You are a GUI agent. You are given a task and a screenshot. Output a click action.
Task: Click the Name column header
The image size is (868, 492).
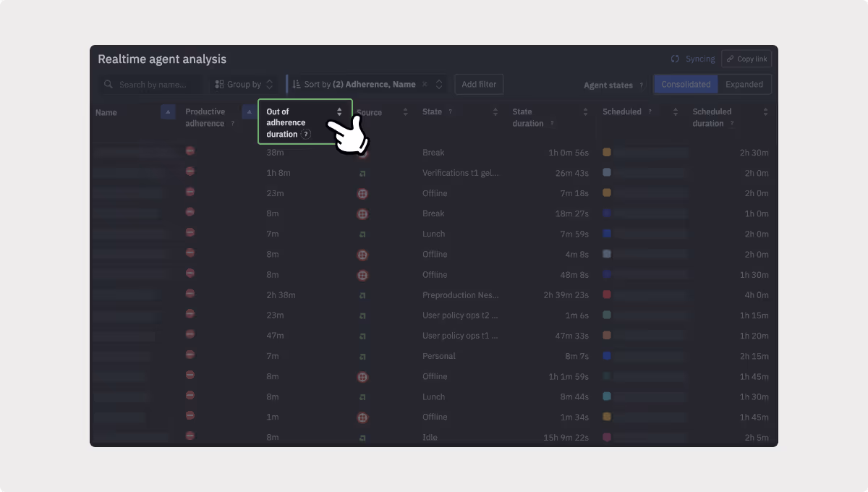(106, 112)
